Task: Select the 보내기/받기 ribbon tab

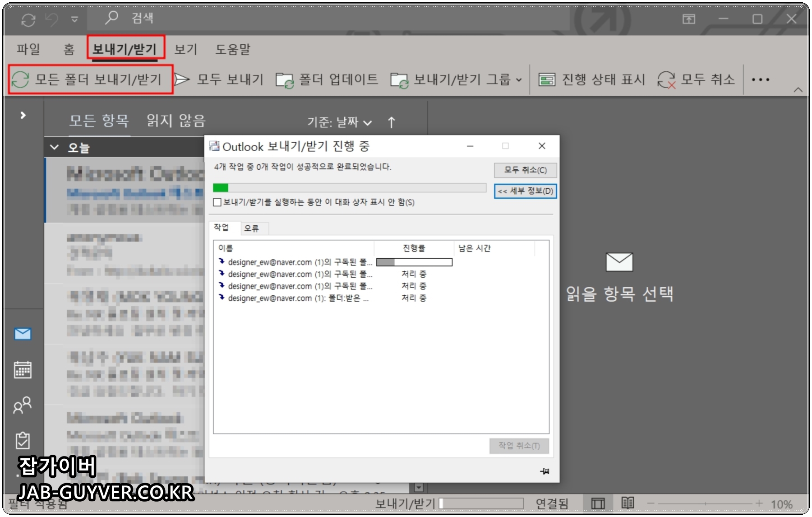Action: [125, 49]
